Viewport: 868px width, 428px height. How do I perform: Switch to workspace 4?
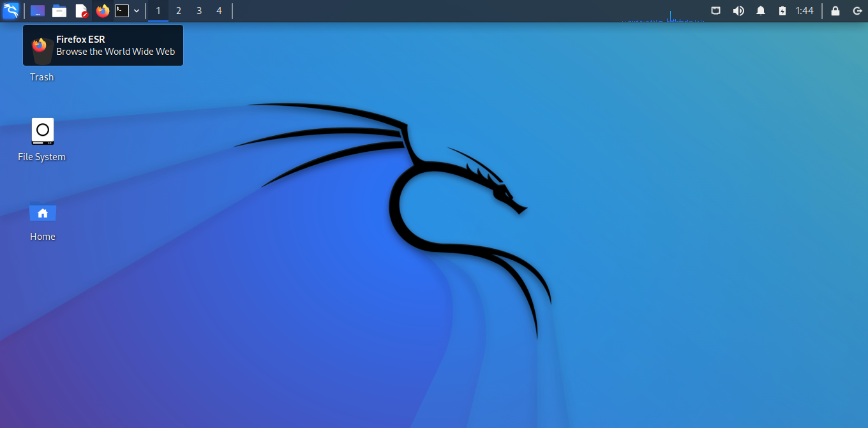tap(219, 11)
